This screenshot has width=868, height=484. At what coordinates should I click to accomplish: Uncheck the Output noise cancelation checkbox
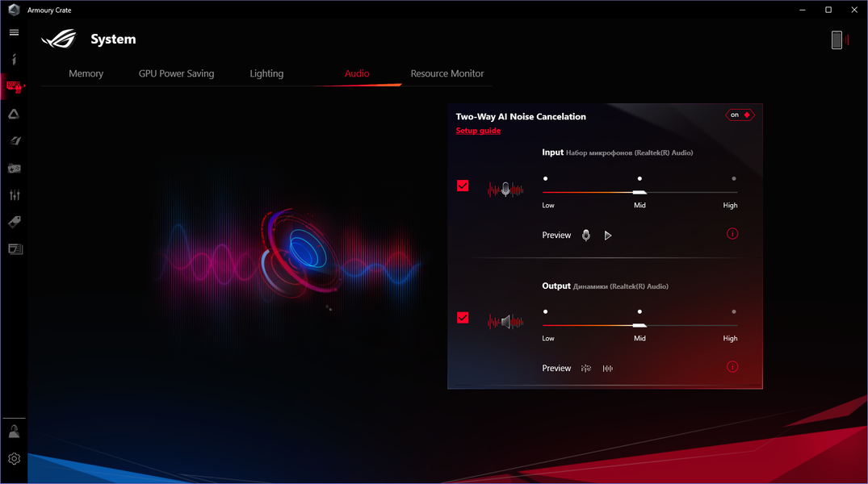click(463, 318)
